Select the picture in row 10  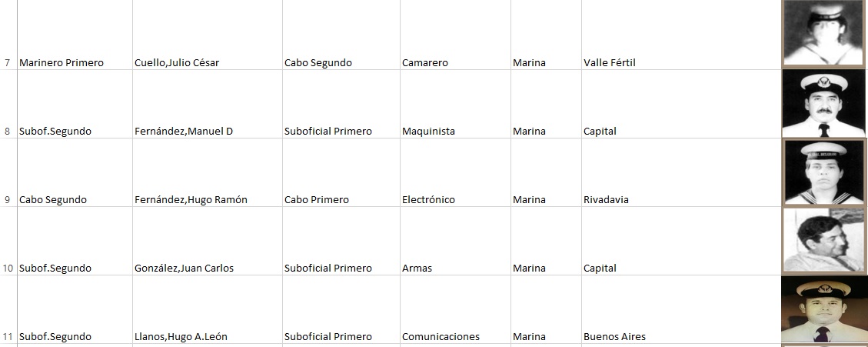click(x=823, y=240)
